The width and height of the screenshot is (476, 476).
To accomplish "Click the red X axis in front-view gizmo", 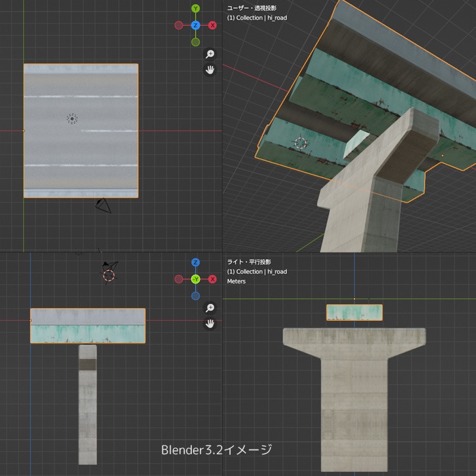I will [212, 279].
